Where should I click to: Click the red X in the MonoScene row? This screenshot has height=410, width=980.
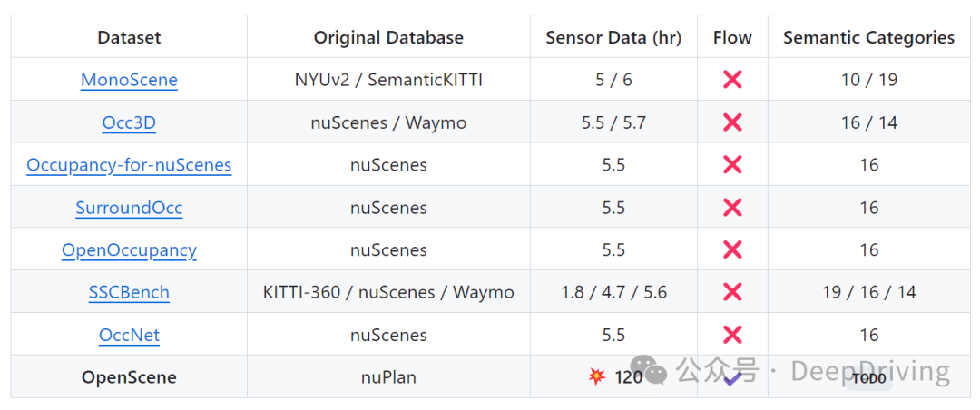(732, 80)
